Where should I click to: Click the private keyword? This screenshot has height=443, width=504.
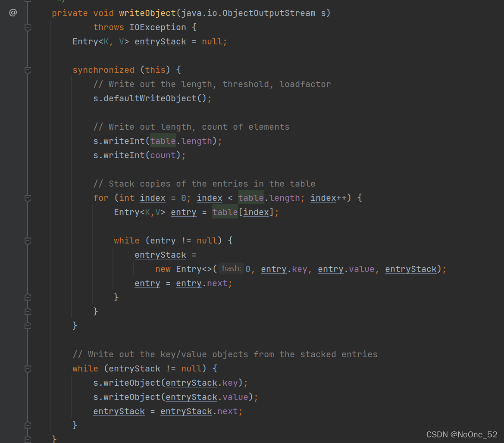70,13
